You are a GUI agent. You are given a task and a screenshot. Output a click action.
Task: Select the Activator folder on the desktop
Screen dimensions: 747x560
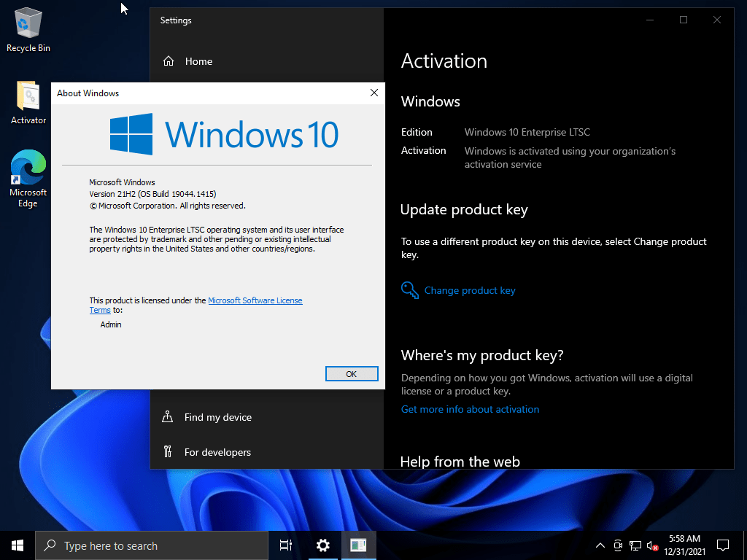[28, 103]
